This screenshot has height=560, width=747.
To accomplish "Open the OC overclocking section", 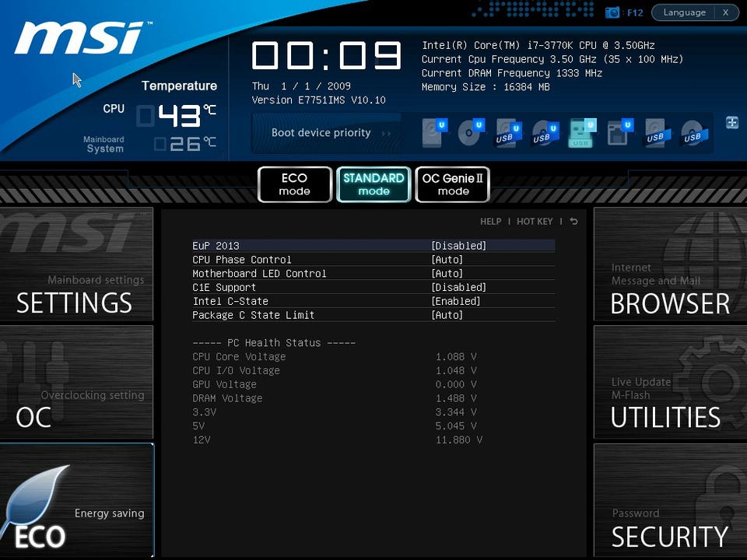I will point(76,382).
